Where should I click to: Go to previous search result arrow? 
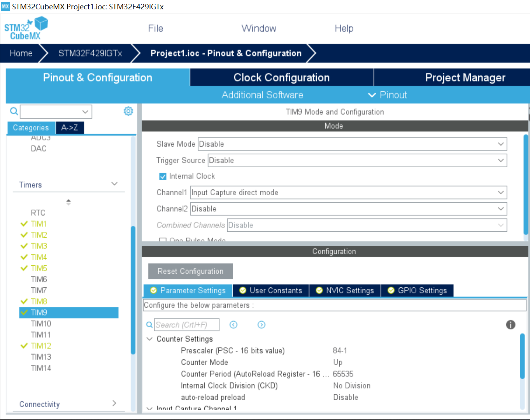click(x=233, y=325)
